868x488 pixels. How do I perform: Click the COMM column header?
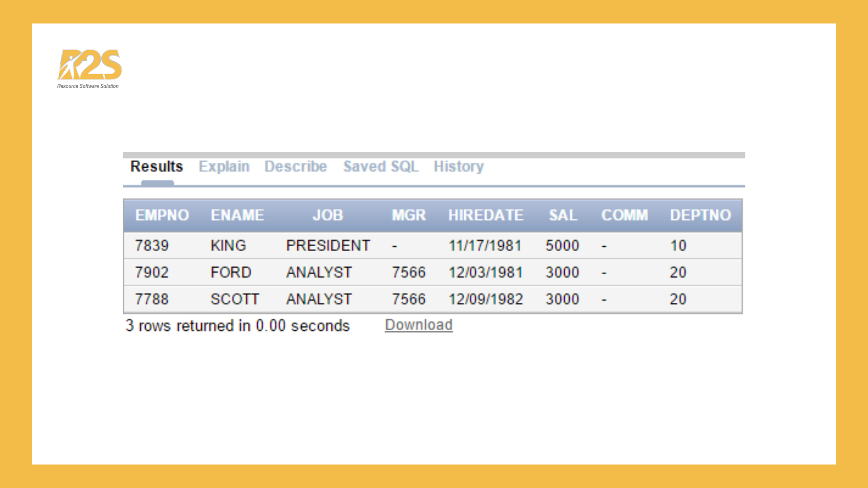coord(624,215)
